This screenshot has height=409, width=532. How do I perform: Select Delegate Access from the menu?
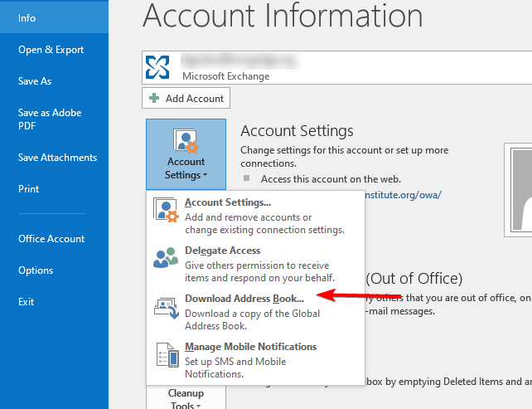[255, 264]
